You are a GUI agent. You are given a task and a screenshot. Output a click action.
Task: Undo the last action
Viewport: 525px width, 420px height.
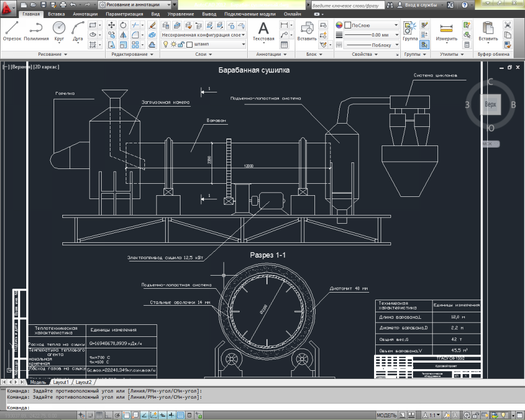(x=73, y=5)
